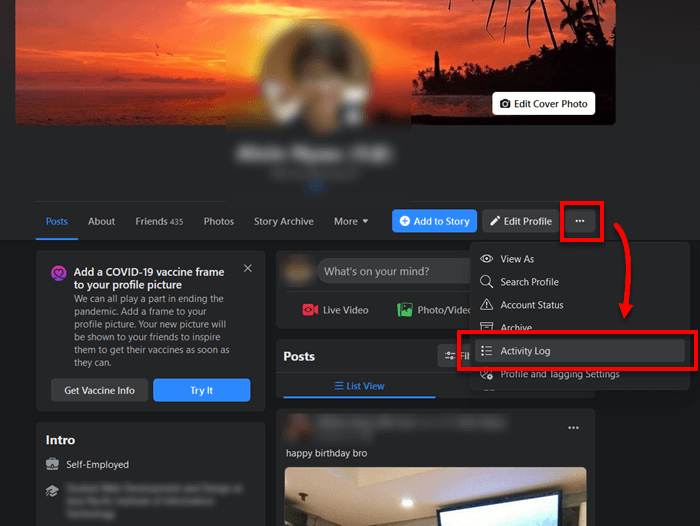
Task: Click the Try It button
Action: (x=202, y=390)
